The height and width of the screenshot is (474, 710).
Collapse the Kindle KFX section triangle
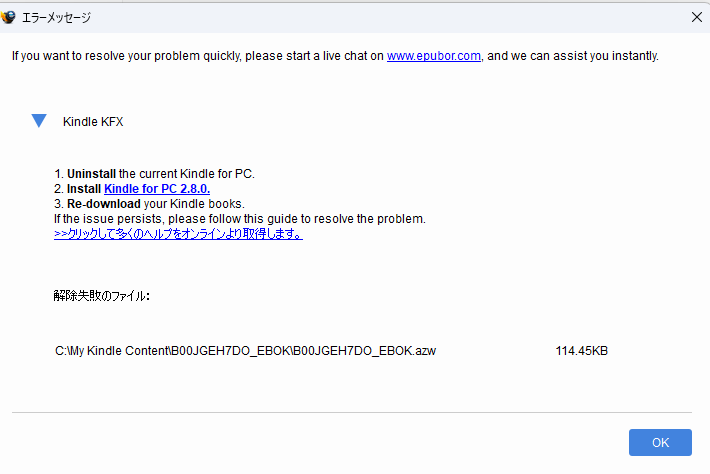point(39,121)
